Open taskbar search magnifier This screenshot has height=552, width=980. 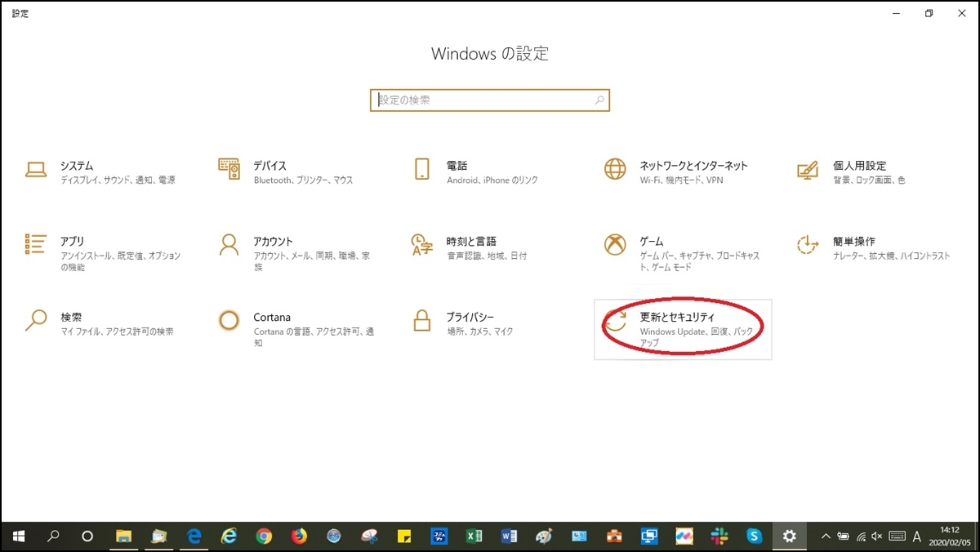coord(53,536)
